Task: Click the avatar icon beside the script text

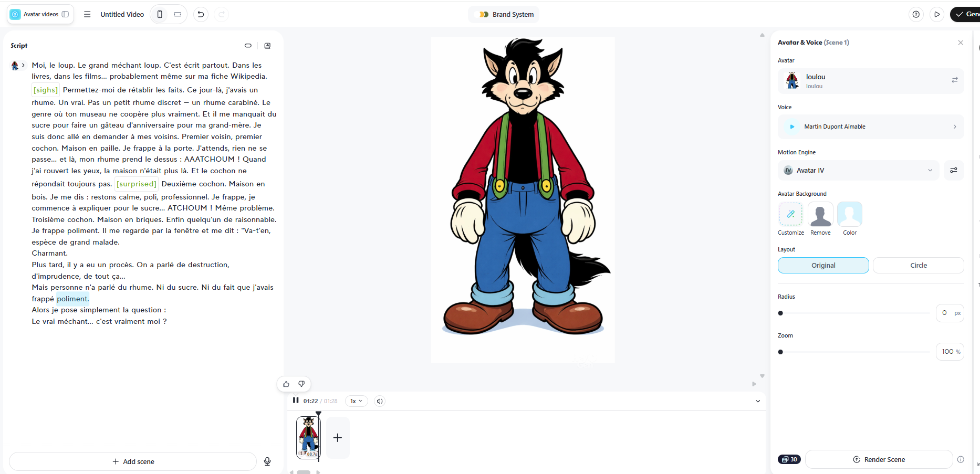Action: (x=15, y=66)
